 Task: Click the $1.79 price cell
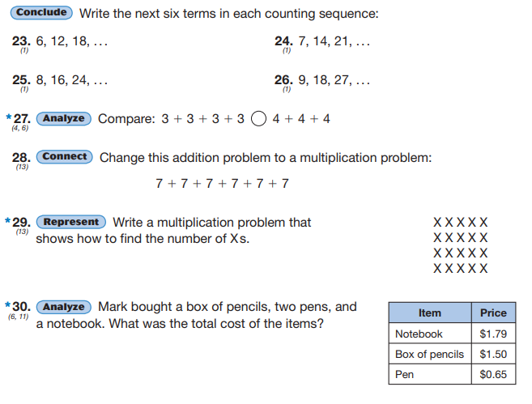tap(493, 334)
